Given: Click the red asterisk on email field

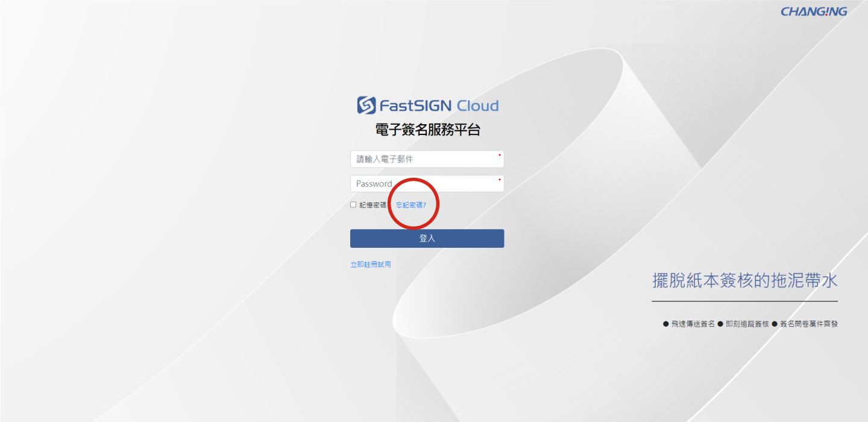Looking at the screenshot, I should coord(499,155).
